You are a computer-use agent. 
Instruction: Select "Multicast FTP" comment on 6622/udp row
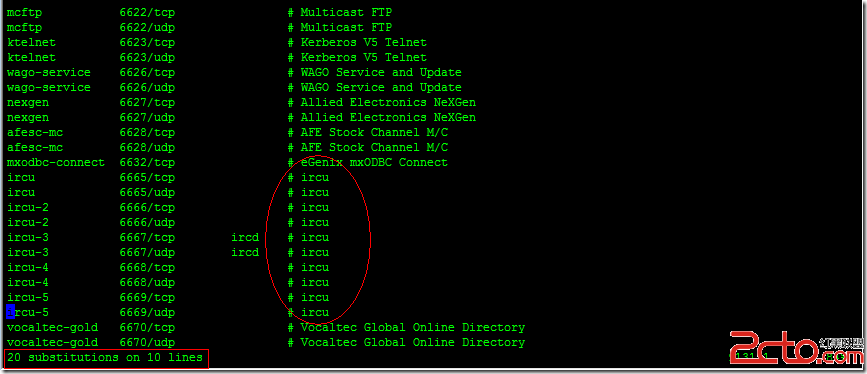pos(346,28)
